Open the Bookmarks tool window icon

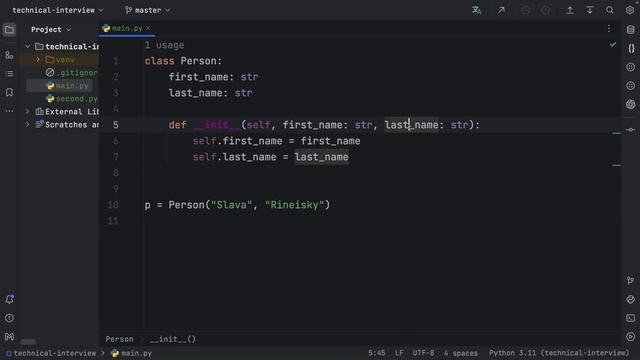(9, 92)
